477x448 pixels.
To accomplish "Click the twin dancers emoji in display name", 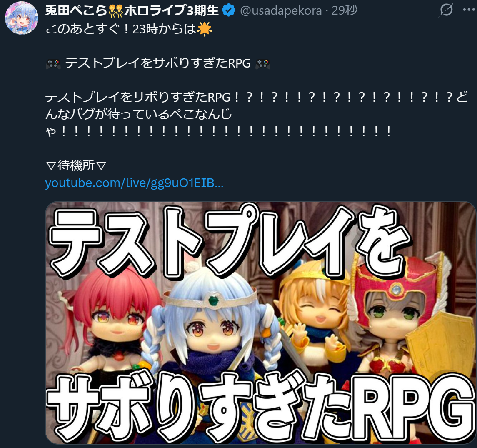I will pos(115,11).
